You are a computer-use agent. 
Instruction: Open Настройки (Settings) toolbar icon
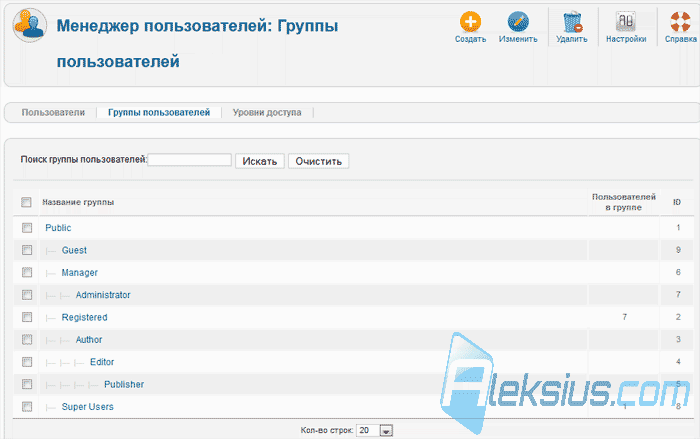click(625, 21)
